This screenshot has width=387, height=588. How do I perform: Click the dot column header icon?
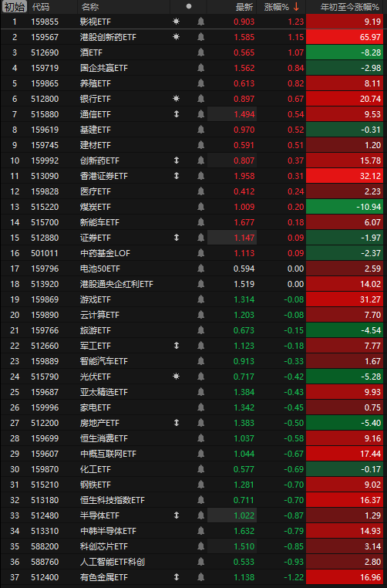(x=188, y=6)
